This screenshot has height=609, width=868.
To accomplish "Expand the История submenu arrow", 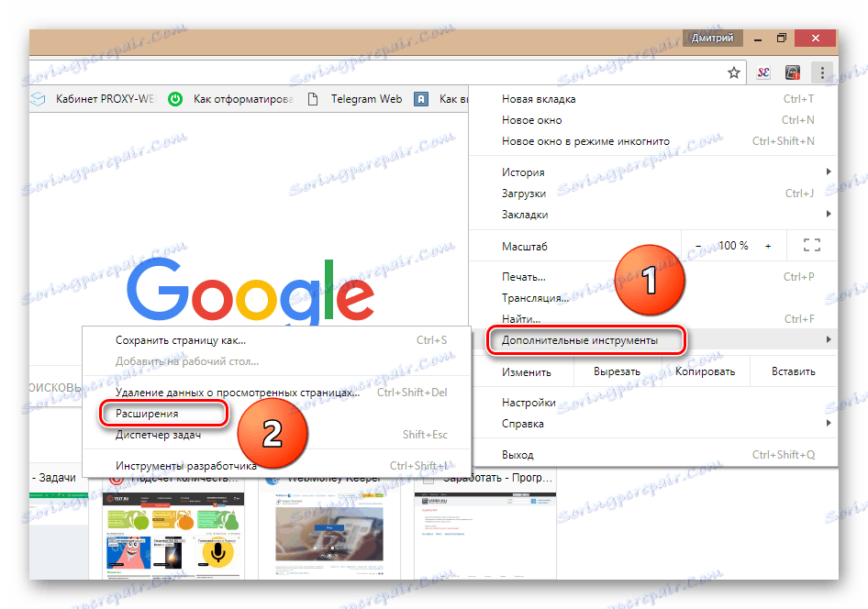I will pyautogui.click(x=829, y=172).
